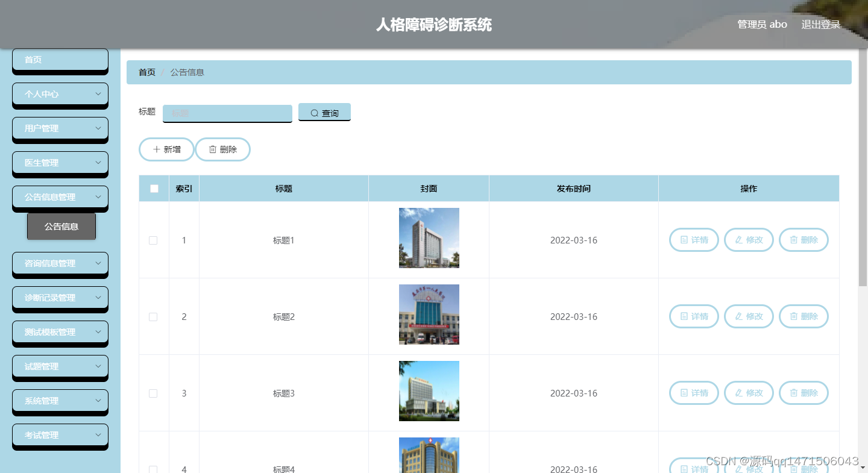Select the 公告信息 submenu item

(x=61, y=227)
